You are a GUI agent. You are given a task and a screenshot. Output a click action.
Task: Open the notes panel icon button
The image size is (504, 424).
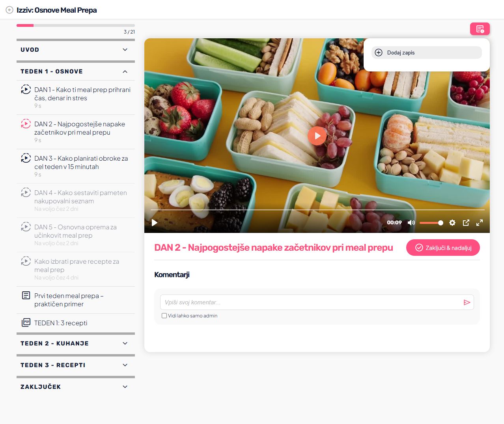point(480,29)
